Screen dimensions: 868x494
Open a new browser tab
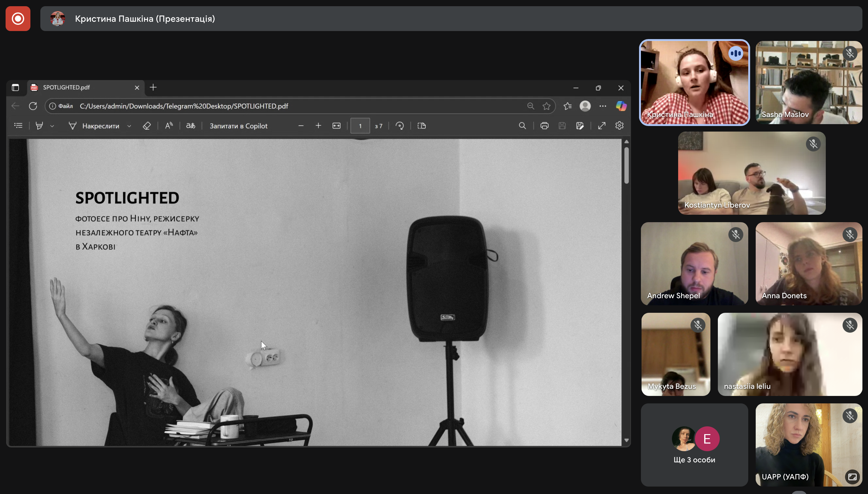pyautogui.click(x=153, y=88)
